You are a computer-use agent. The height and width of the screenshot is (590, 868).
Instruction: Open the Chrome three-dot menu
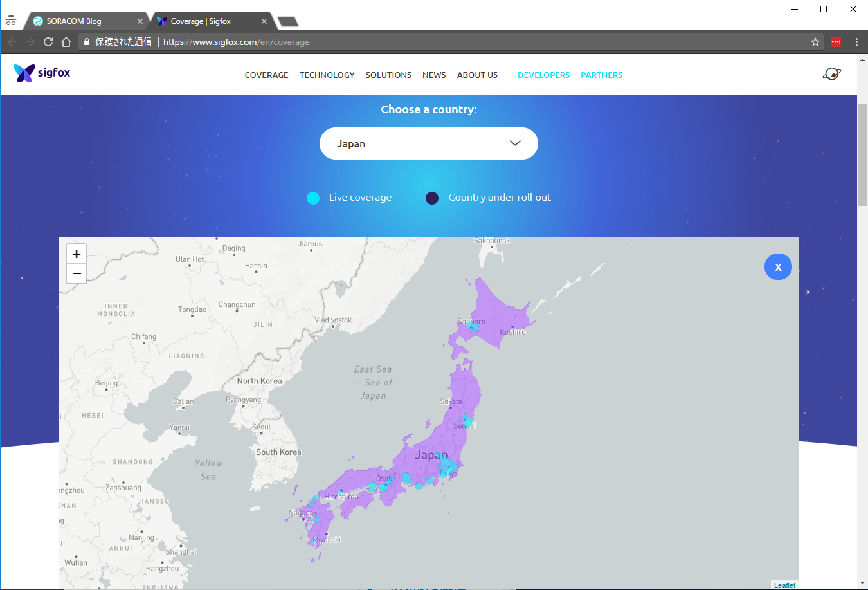point(856,42)
